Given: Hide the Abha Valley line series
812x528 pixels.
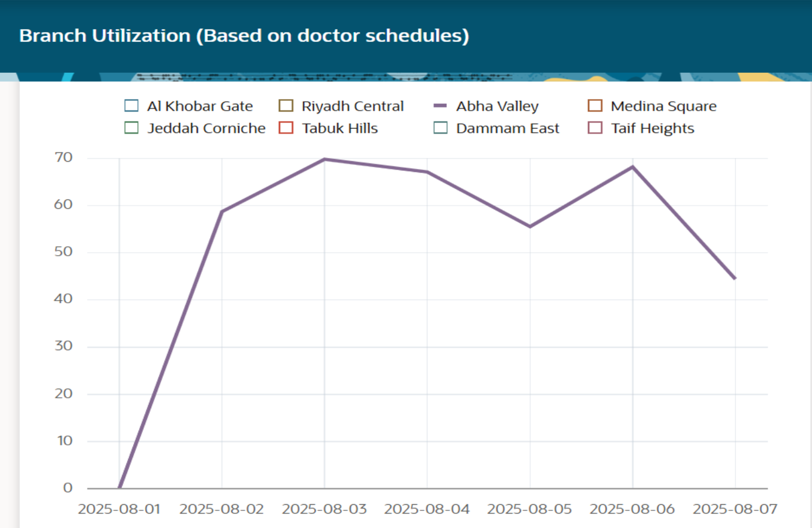Looking at the screenshot, I should tap(440, 106).
